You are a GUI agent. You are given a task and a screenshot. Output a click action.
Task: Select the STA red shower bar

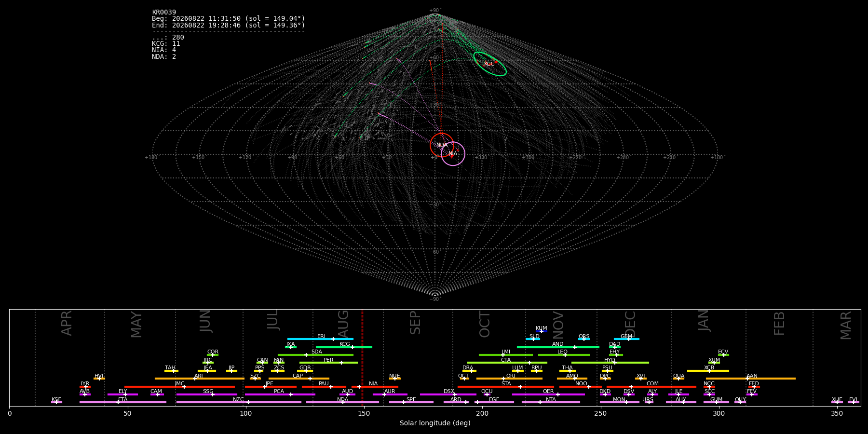click(506, 387)
